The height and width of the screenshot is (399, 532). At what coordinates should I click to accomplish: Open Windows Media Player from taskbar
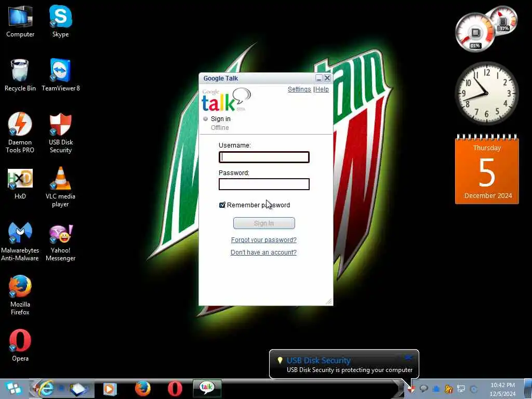click(110, 389)
